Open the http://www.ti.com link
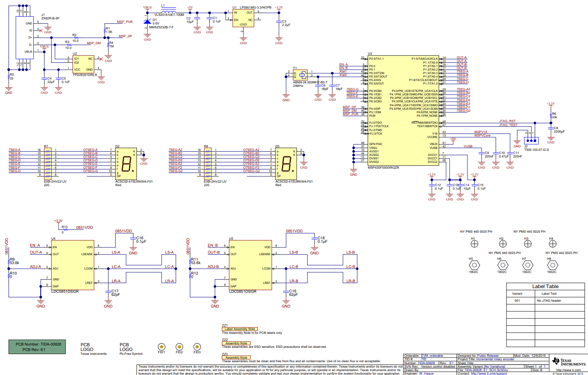 pos(568,370)
